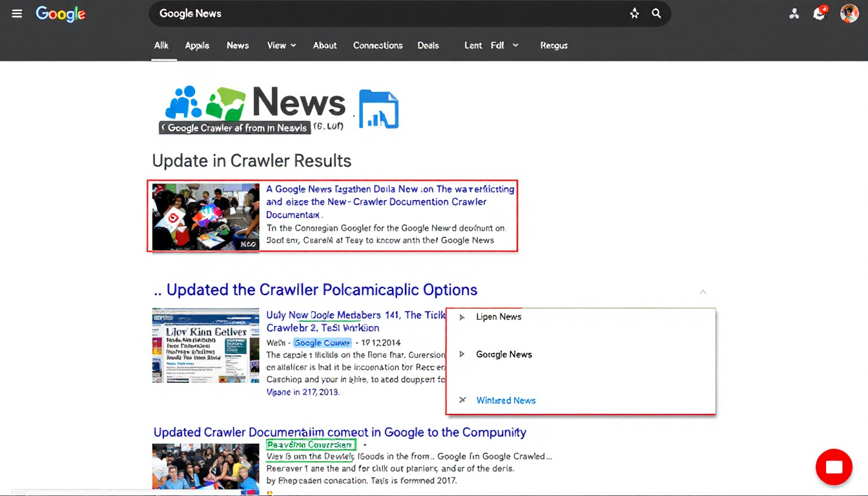This screenshot has width=868, height=496.
Task: Open notifications bell
Action: point(820,14)
